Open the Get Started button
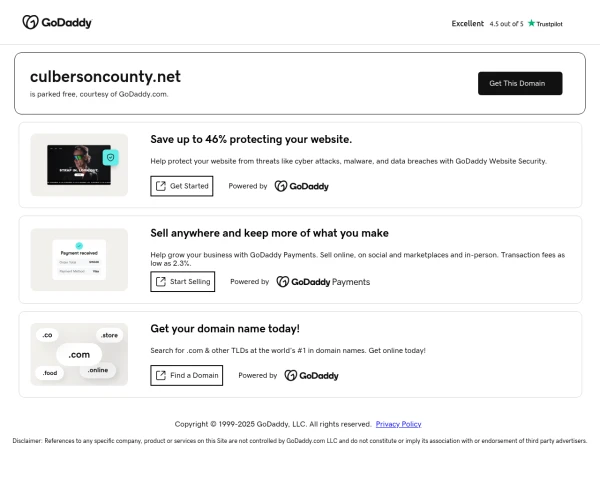The height and width of the screenshot is (480, 600). [181, 186]
